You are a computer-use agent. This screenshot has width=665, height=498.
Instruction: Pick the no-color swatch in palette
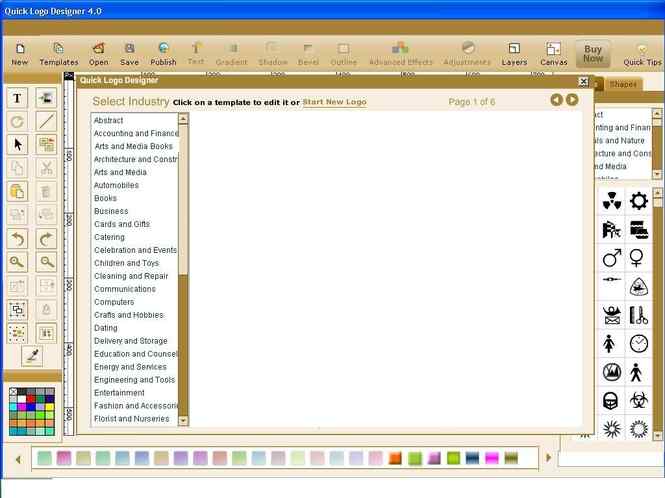click(x=13, y=391)
